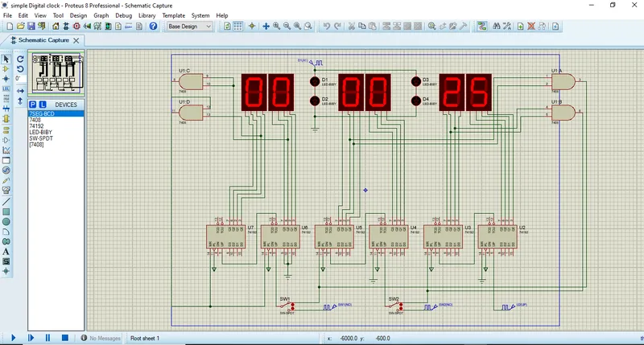The width and height of the screenshot is (644, 345).
Task: Select the Text Script 'A' tool
Action: pyautogui.click(x=6, y=252)
